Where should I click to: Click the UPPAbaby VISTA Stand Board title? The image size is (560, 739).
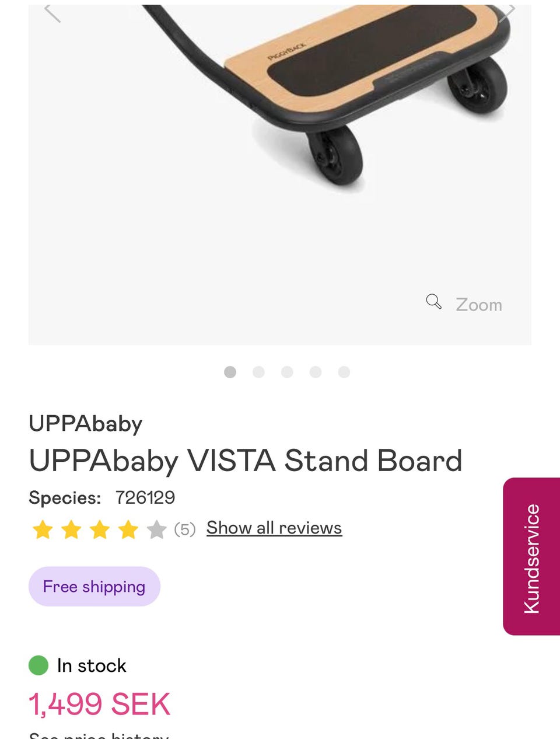[246, 461]
